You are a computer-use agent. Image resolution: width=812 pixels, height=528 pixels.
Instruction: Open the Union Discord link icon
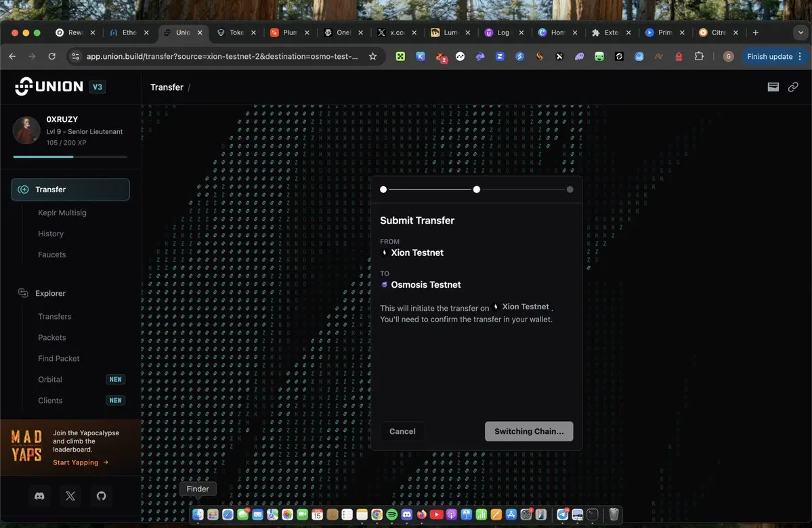pyautogui.click(x=39, y=496)
